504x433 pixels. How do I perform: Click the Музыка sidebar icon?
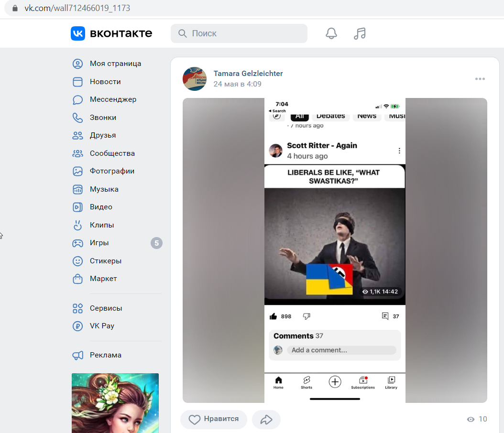(77, 189)
